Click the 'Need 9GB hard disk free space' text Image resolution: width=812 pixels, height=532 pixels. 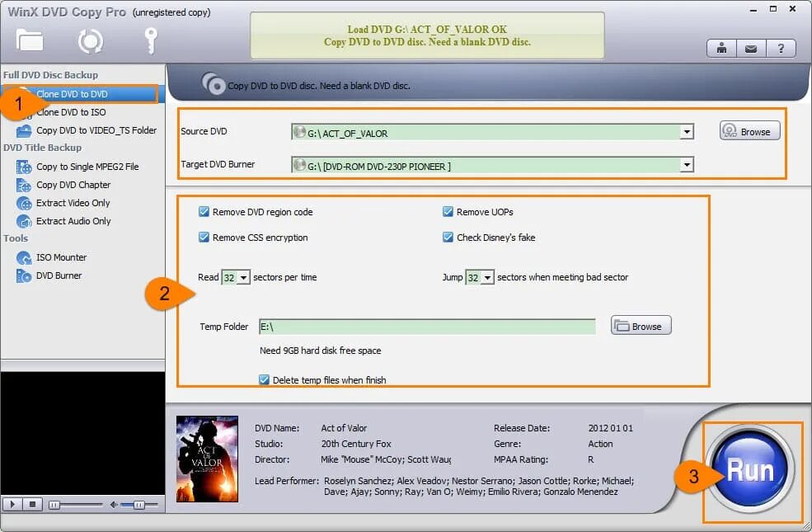click(320, 351)
